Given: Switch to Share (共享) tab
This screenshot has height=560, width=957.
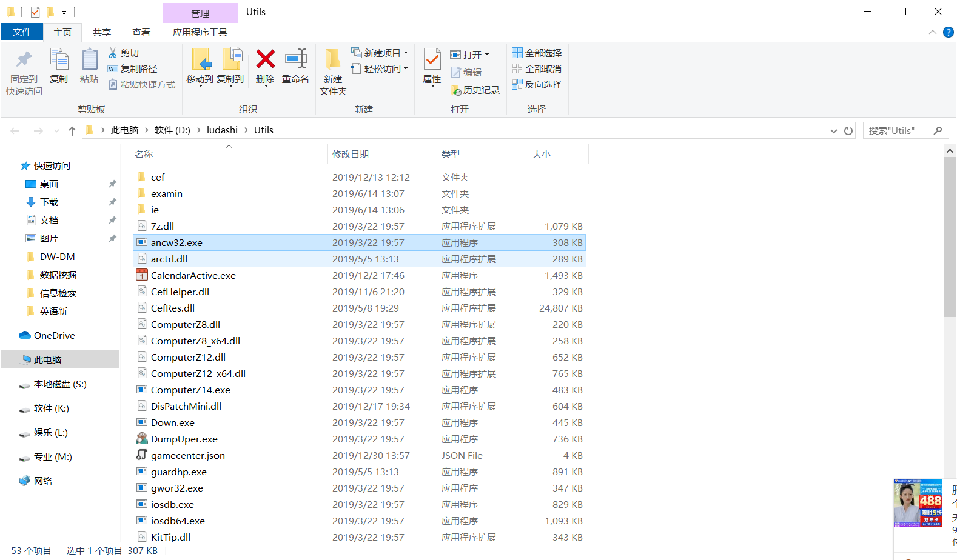Looking at the screenshot, I should click(x=102, y=32).
